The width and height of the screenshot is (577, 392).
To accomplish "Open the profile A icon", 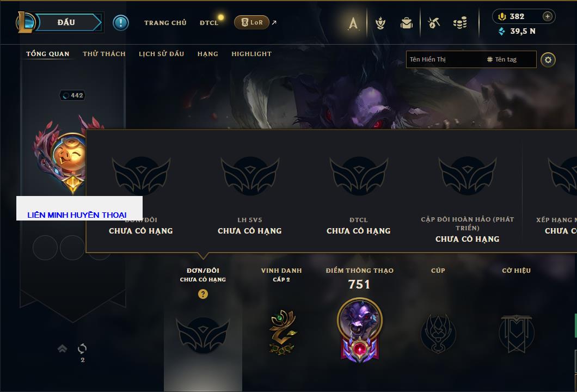I will (353, 23).
